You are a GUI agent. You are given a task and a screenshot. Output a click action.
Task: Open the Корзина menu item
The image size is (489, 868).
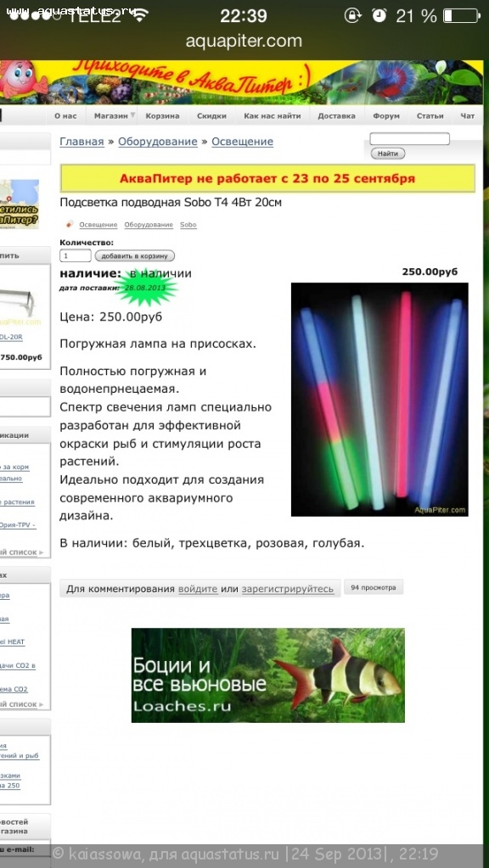pos(162,115)
